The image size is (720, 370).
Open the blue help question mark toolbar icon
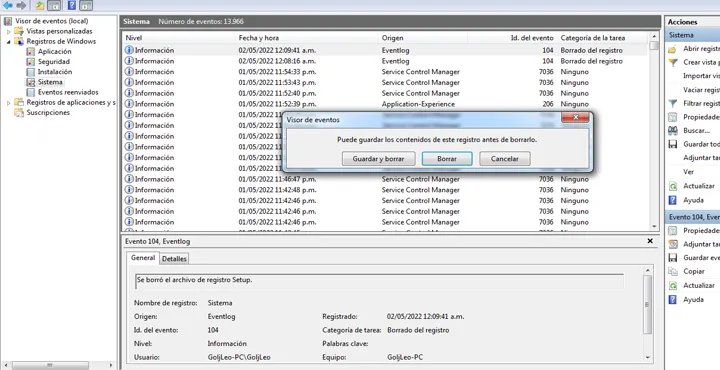coord(72,6)
